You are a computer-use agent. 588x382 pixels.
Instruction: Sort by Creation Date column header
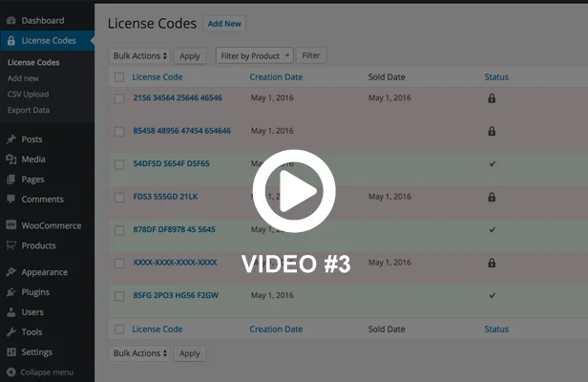276,77
